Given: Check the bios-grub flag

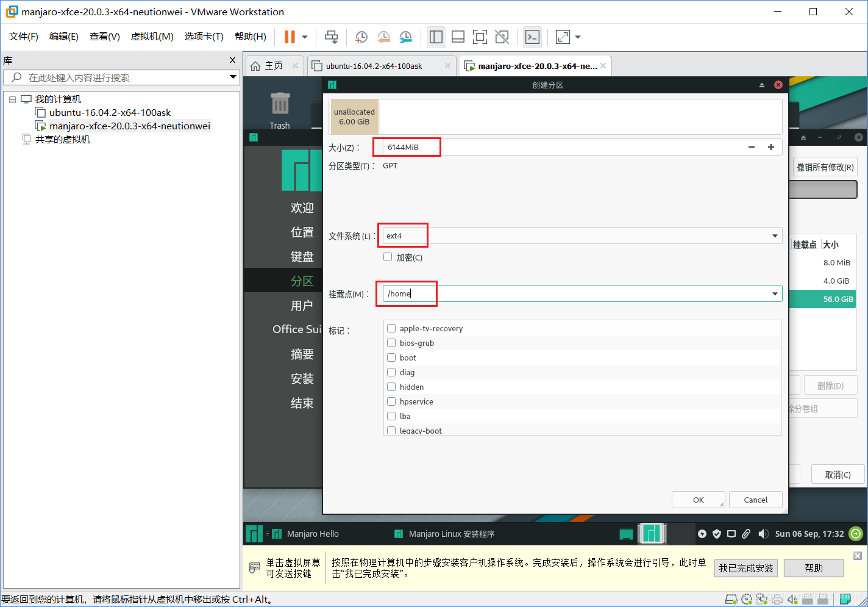Looking at the screenshot, I should [x=391, y=343].
